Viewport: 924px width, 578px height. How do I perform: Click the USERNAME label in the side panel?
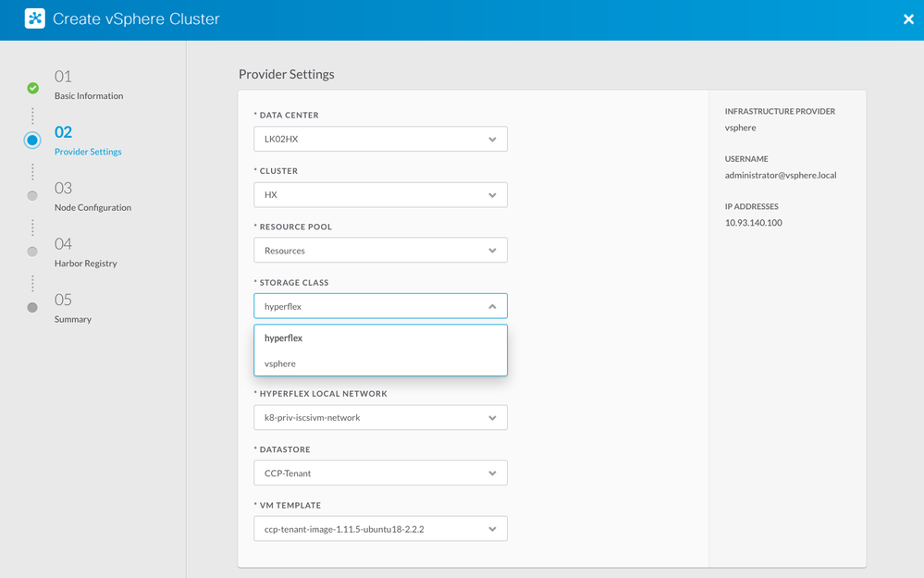746,159
